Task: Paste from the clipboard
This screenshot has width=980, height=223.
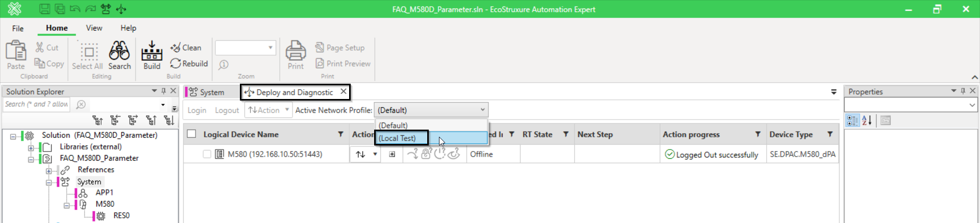Action: tap(16, 55)
